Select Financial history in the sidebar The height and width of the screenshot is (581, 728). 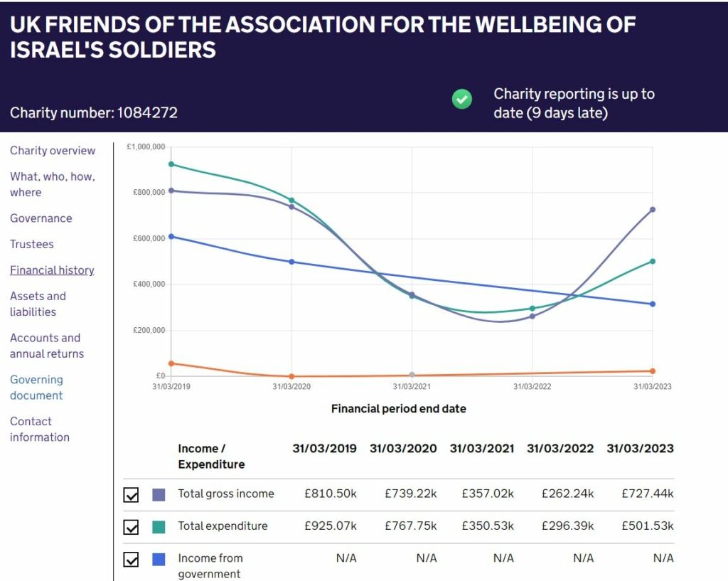[52, 270]
